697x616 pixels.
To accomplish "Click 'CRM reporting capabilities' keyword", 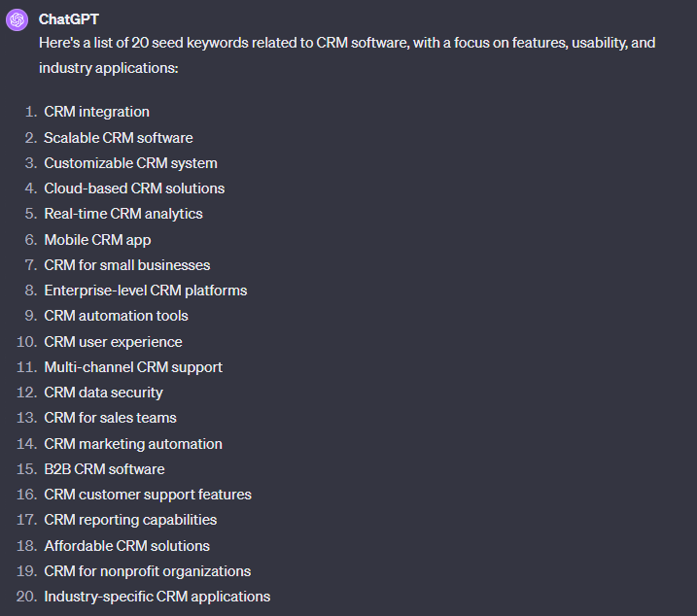I will (130, 520).
